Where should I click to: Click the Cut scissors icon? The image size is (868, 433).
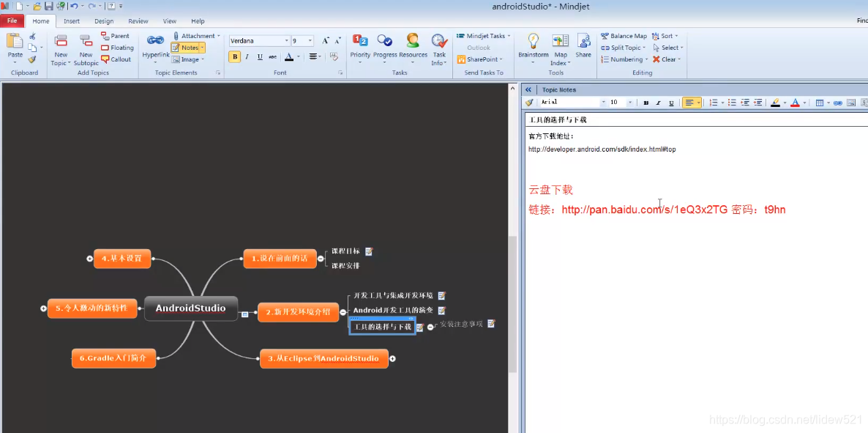pyautogui.click(x=32, y=36)
